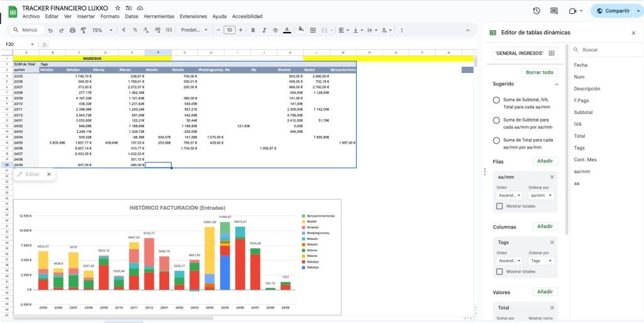Open the Insertar menu

[86, 16]
